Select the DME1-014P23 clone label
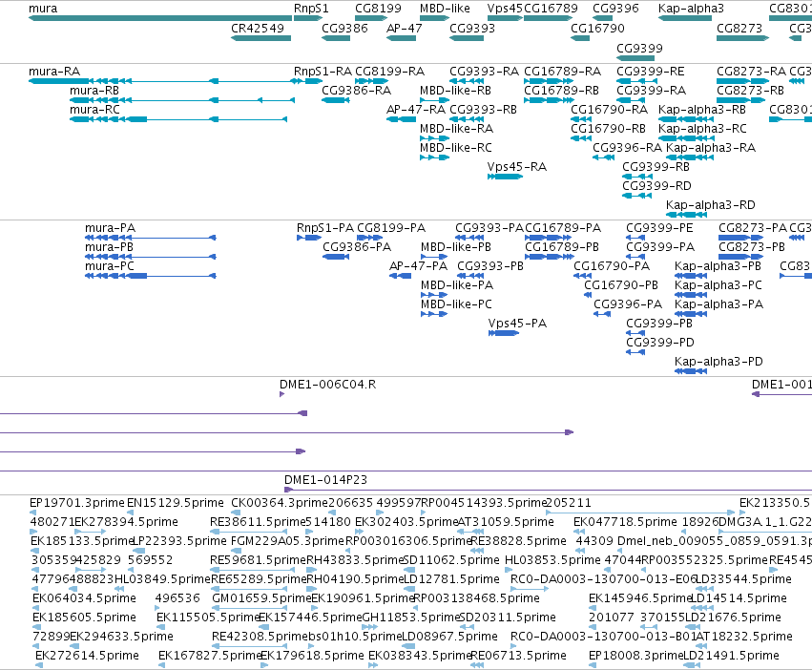 point(325,479)
